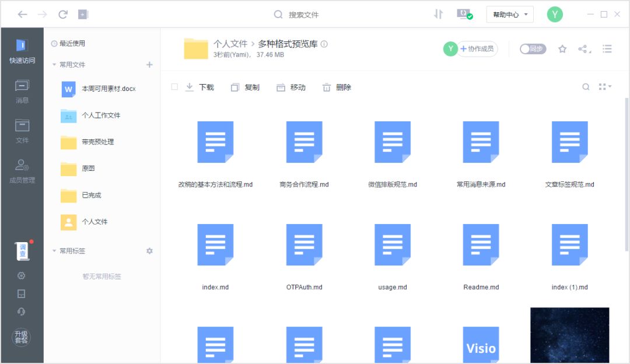Select the starry night image thumbnail
This screenshot has width=630, height=364.
pyautogui.click(x=570, y=335)
